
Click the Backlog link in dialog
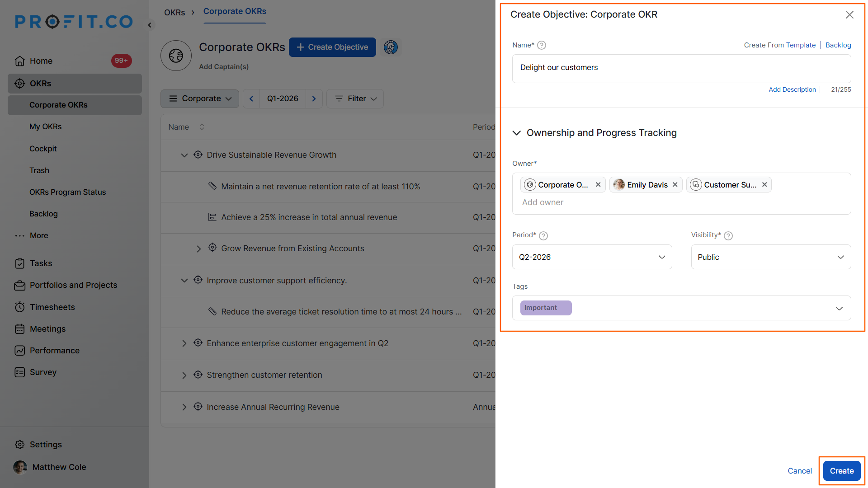838,45
